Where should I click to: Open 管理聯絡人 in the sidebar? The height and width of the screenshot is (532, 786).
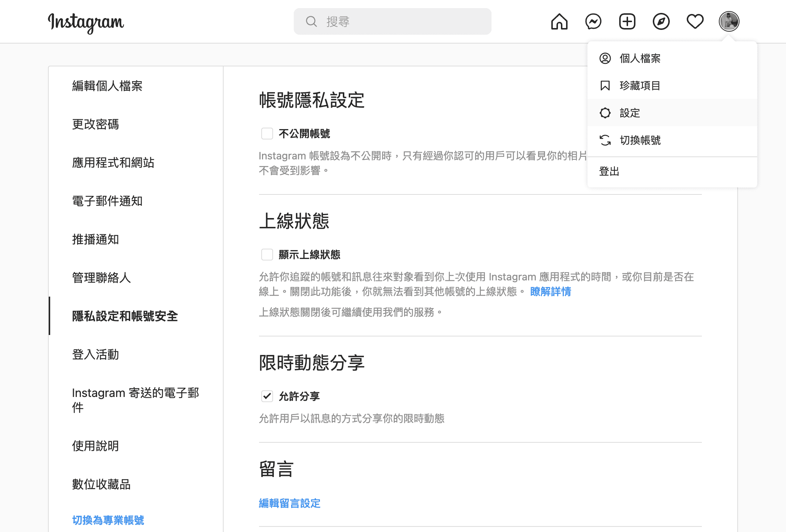click(136, 278)
